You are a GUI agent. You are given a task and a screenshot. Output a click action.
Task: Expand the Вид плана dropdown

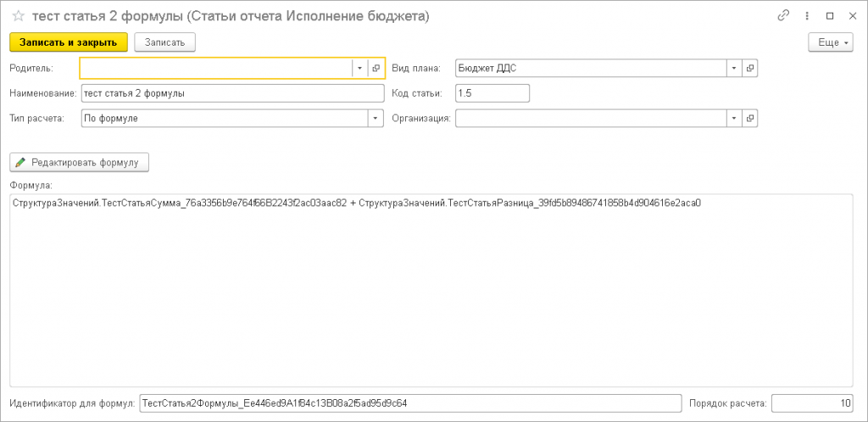733,68
